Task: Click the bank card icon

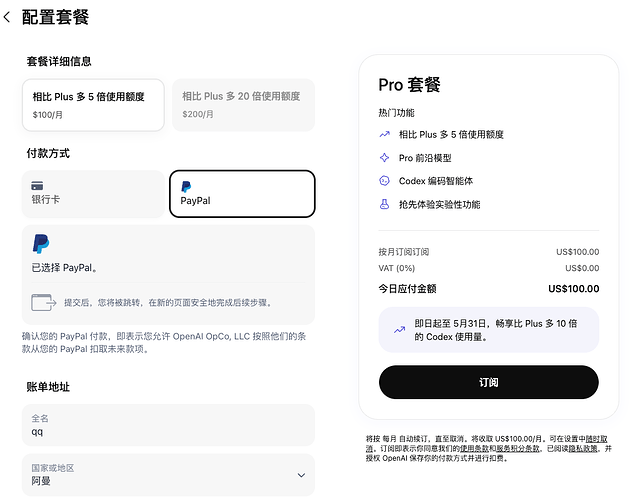Action: click(x=37, y=186)
